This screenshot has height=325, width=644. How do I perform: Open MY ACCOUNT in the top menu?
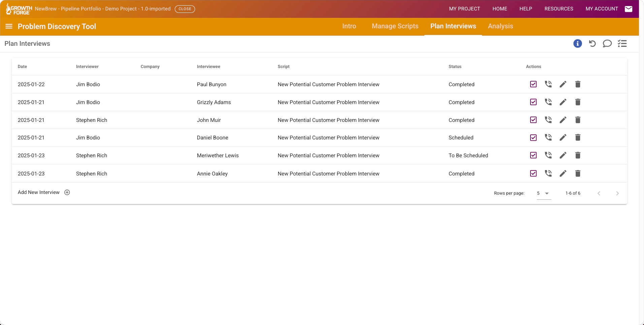point(602,9)
